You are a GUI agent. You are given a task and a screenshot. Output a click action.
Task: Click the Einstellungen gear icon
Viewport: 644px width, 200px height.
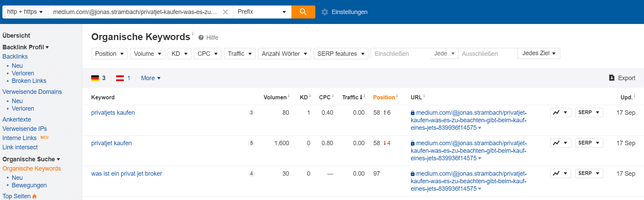click(x=325, y=12)
